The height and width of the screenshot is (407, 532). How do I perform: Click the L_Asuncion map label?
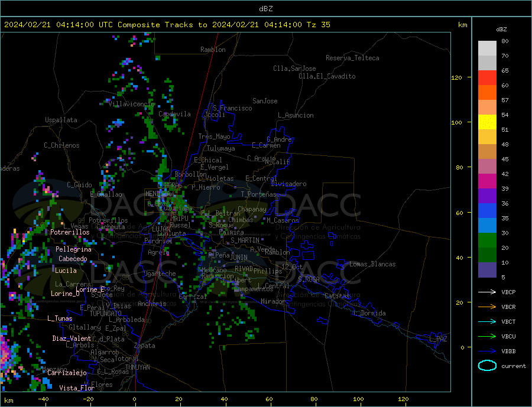point(296,115)
